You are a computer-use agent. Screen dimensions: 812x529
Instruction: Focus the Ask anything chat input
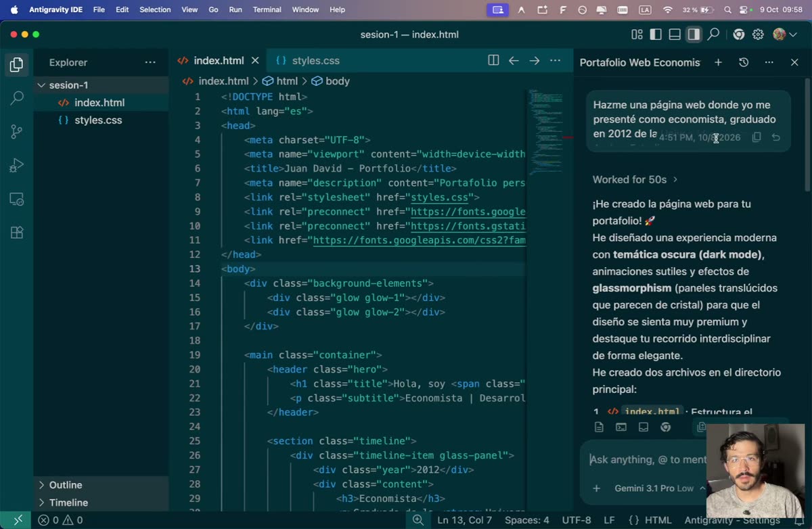[x=648, y=460]
